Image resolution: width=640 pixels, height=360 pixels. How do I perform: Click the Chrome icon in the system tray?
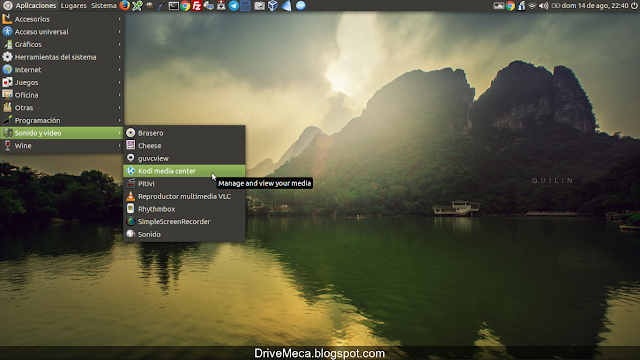(510, 6)
